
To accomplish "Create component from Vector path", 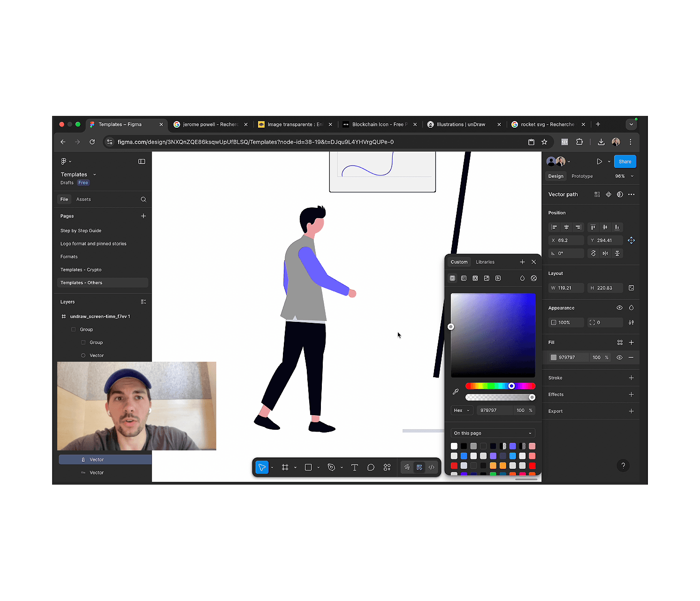I will point(609,194).
